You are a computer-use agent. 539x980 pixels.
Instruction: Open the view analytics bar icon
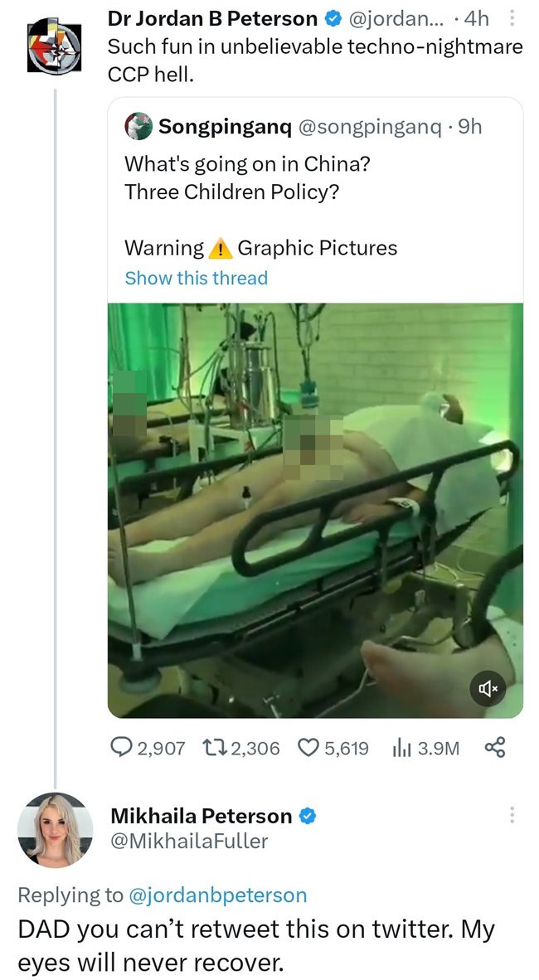tap(401, 748)
